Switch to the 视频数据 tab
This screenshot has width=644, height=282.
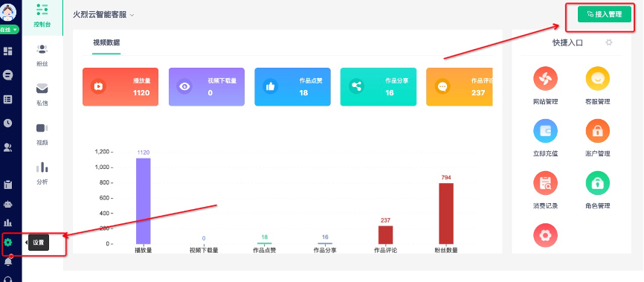click(106, 42)
